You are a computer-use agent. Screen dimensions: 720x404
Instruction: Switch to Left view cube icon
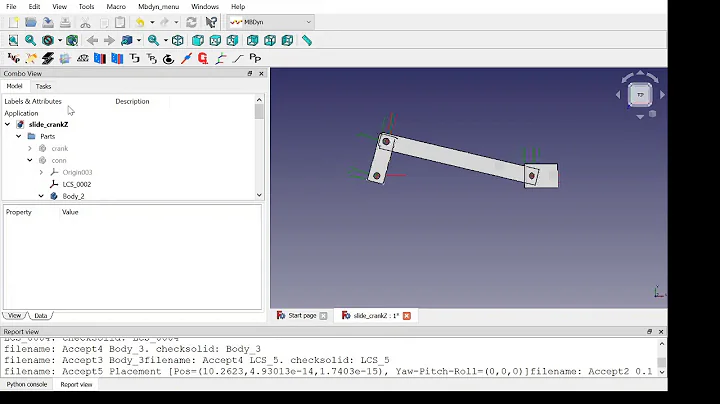(287, 40)
